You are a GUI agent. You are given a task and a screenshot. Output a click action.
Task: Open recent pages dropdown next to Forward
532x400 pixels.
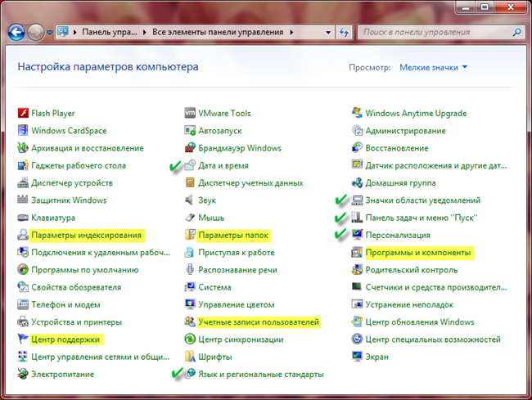(x=50, y=33)
